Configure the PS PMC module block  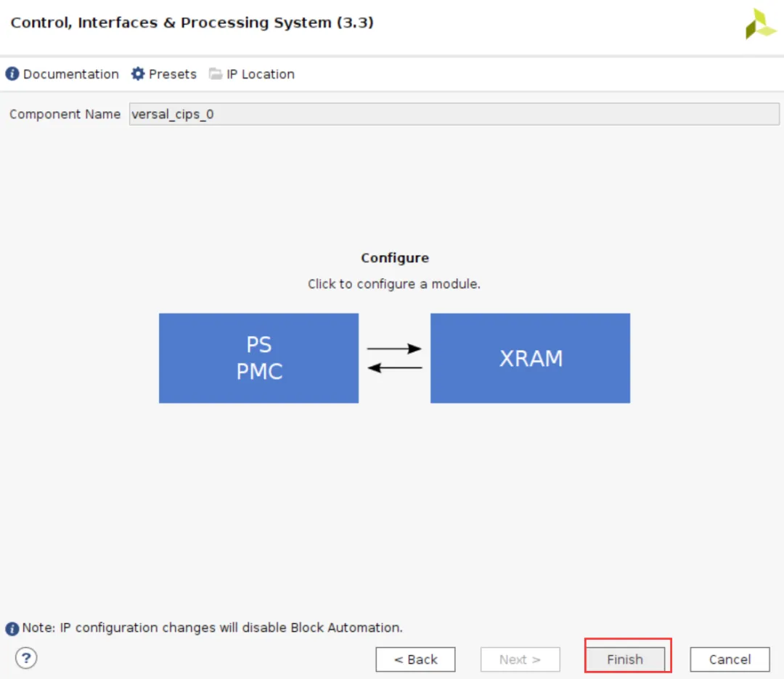(x=258, y=358)
